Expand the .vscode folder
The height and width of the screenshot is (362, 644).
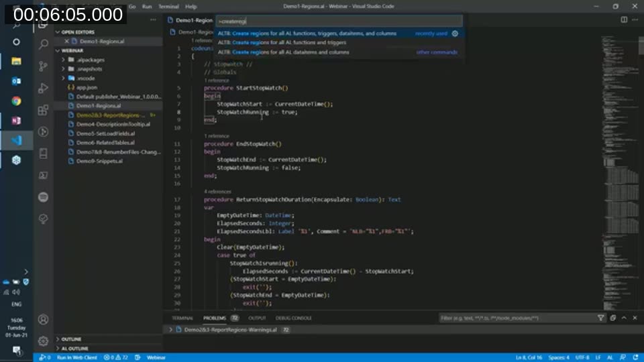(x=64, y=78)
